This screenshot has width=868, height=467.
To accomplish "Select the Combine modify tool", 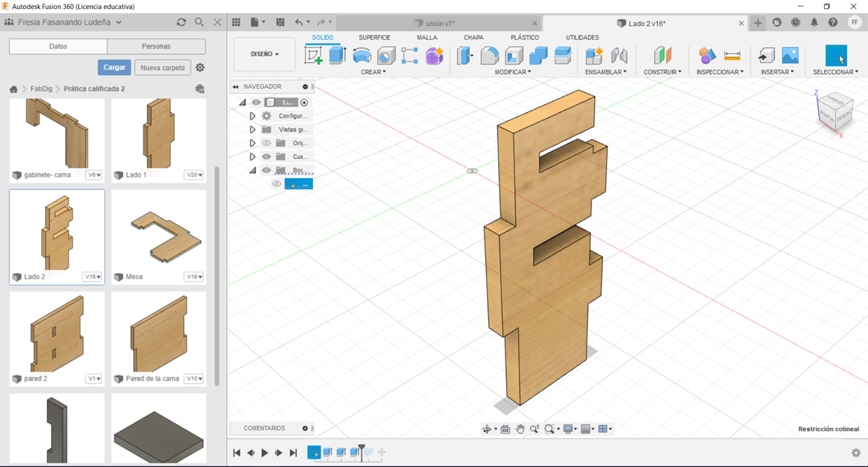I will [538, 55].
